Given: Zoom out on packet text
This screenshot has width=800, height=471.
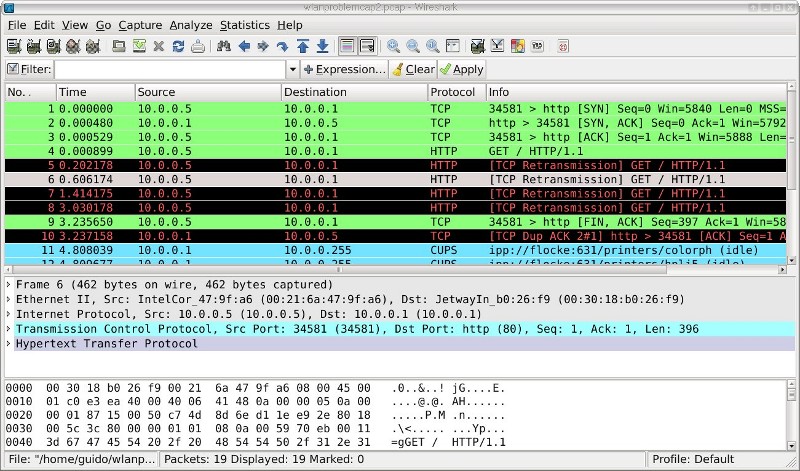Looking at the screenshot, I should (x=413, y=46).
